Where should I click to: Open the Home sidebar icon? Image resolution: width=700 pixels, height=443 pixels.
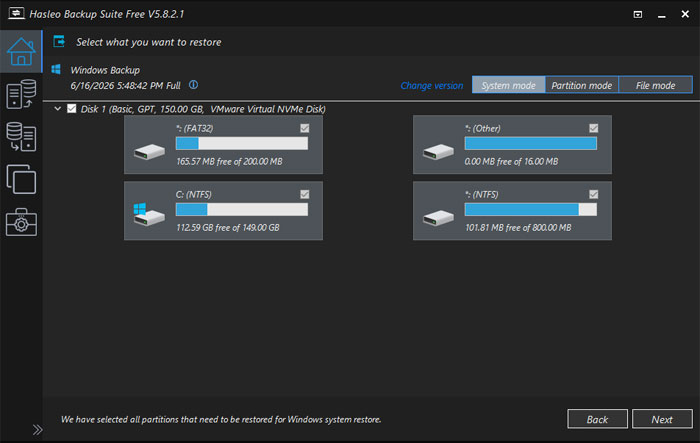coord(21,51)
